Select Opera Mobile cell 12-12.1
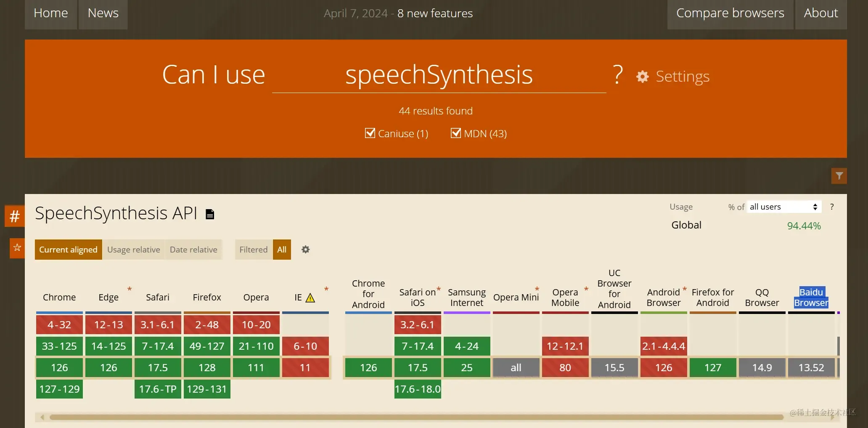868x428 pixels. pyautogui.click(x=565, y=346)
